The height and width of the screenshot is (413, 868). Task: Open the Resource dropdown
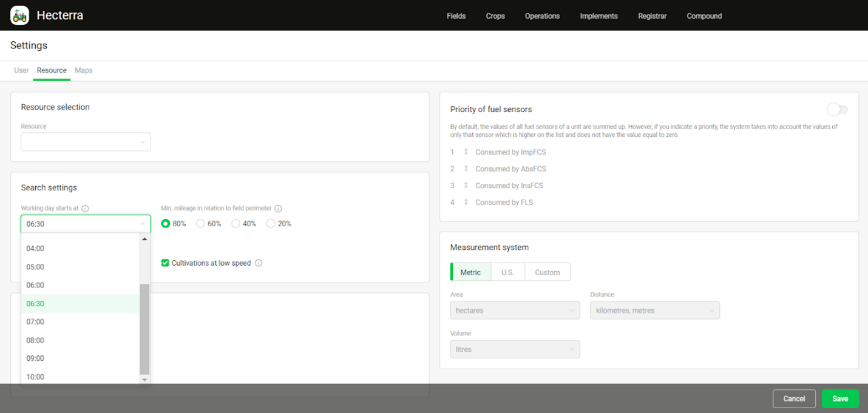86,143
